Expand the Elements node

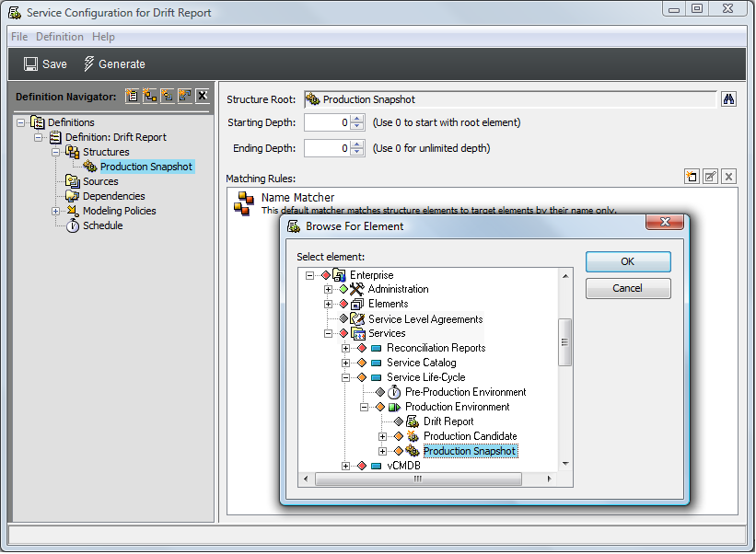(x=329, y=304)
